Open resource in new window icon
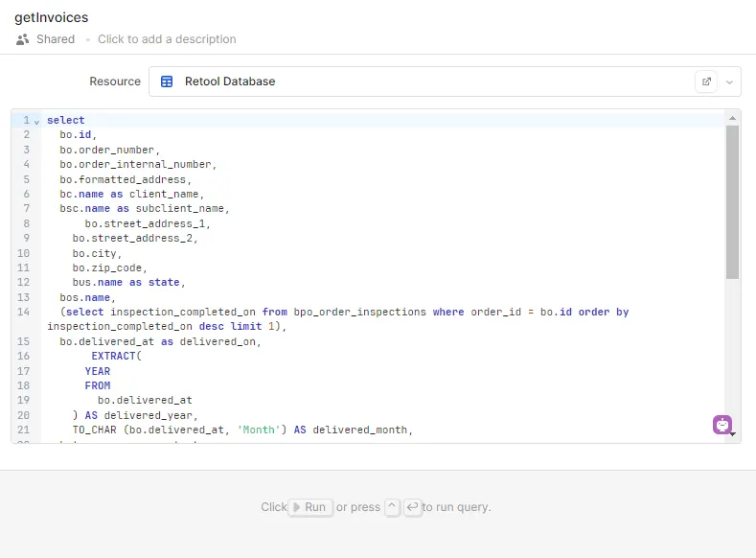 click(x=706, y=81)
